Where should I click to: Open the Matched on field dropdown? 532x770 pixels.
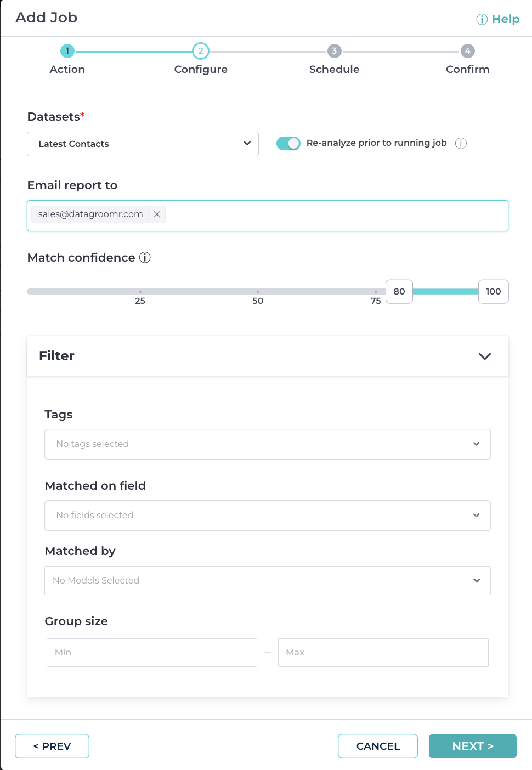click(267, 516)
